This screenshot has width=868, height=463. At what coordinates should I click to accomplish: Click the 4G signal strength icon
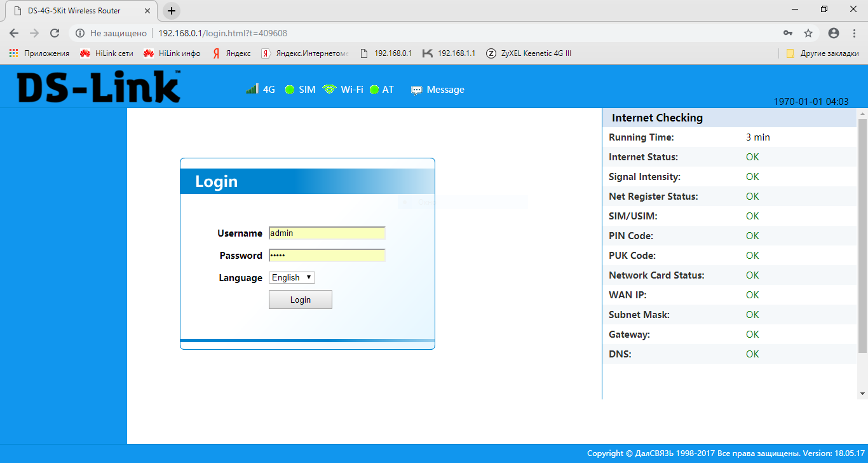pos(252,90)
